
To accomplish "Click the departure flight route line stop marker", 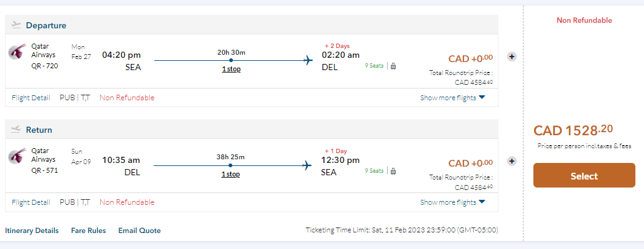I will tap(231, 60).
